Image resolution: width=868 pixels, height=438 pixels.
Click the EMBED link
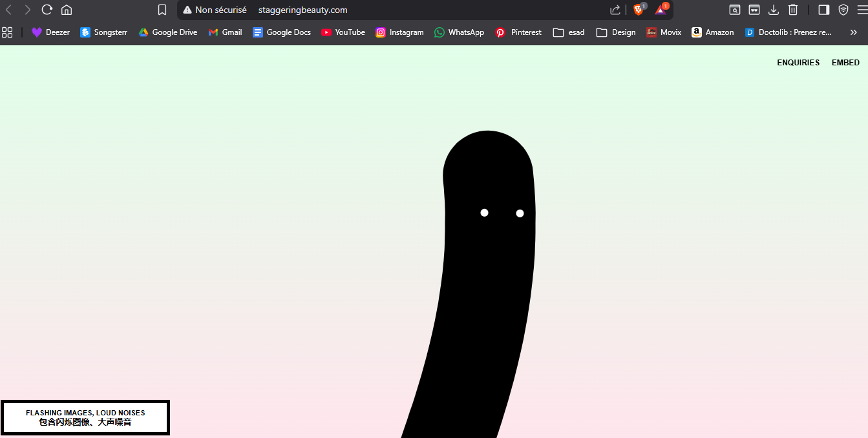pyautogui.click(x=845, y=63)
